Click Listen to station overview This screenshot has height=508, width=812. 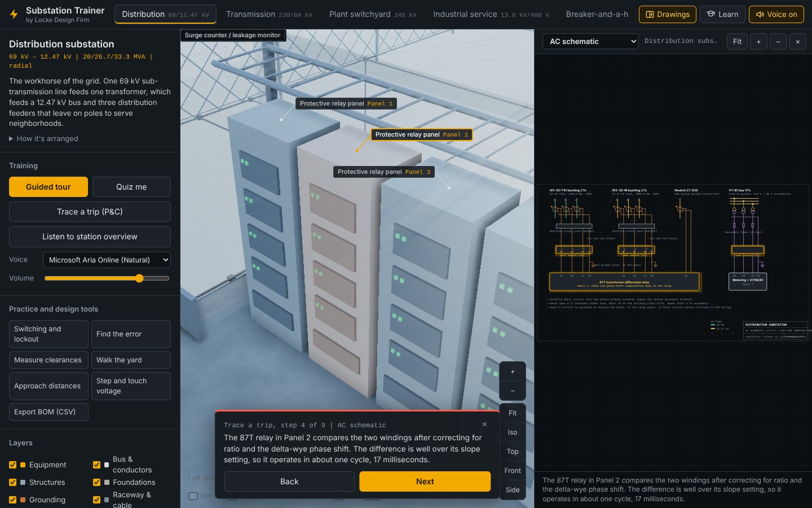click(90, 237)
